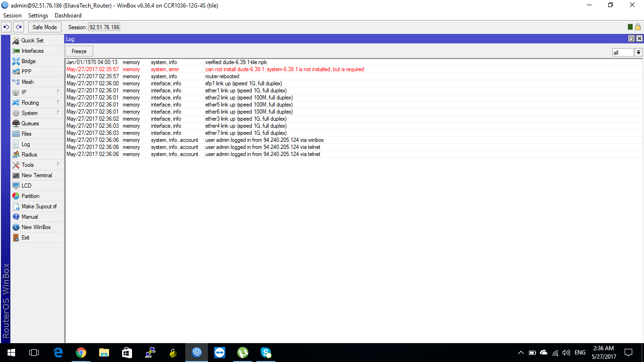Launch New Terminal from the sidebar

coord(37,175)
